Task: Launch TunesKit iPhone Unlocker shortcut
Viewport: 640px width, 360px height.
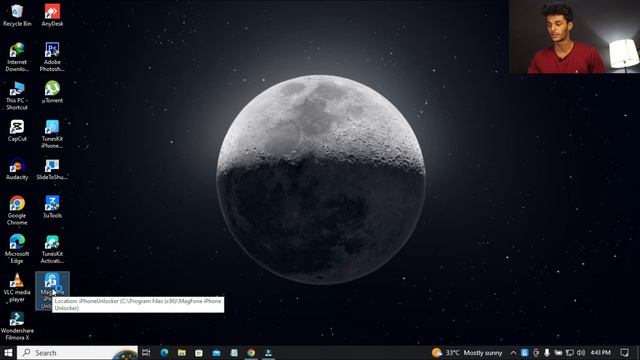Action: click(x=52, y=134)
